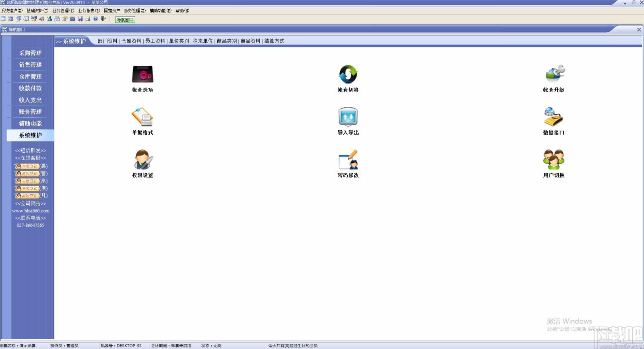Image resolution: width=644 pixels, height=349 pixels.
Task: Select 收款付款 in the sidebar
Action: tap(31, 88)
